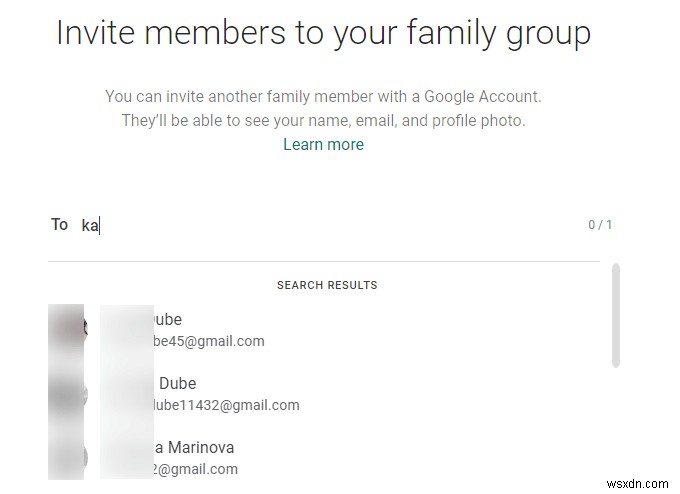This screenshot has width=680, height=494.
Task: Click the 0 / 1 recipient counter
Action: tap(600, 225)
